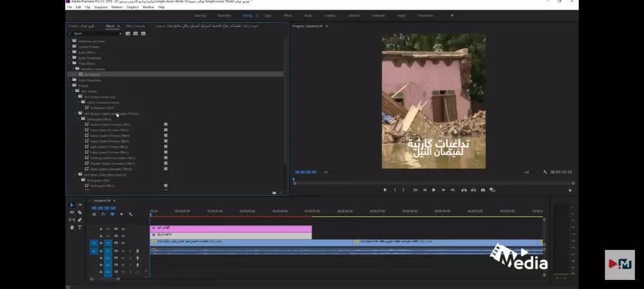Switch to the Effect Controls tab
This screenshot has height=289, width=644.
(135, 26)
